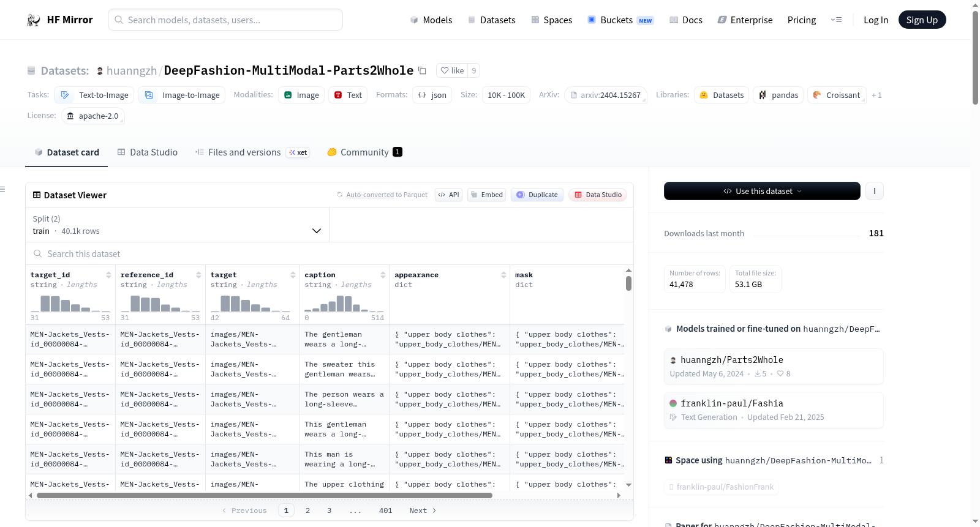Image resolution: width=980 pixels, height=527 pixels.
Task: Click the Embed button
Action: pos(486,195)
